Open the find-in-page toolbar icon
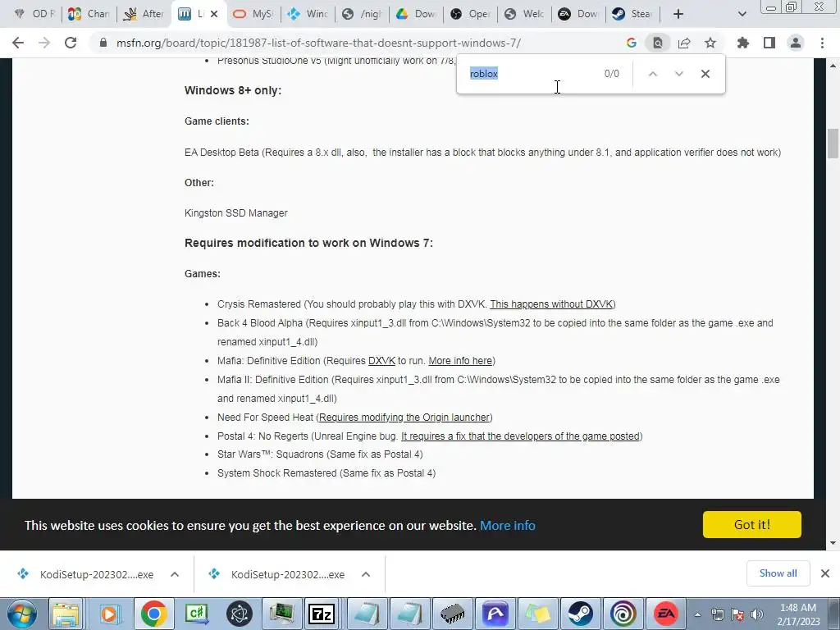 pos(657,43)
